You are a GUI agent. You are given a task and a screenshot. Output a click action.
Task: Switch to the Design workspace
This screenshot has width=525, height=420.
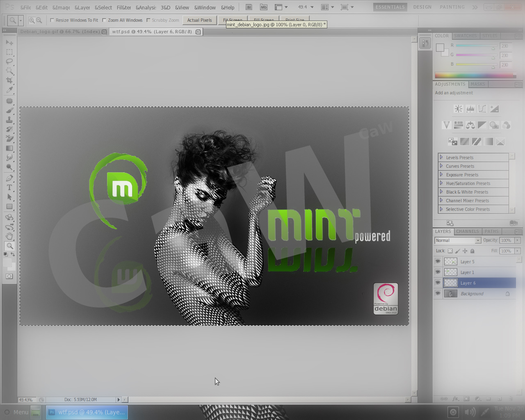[422, 7]
